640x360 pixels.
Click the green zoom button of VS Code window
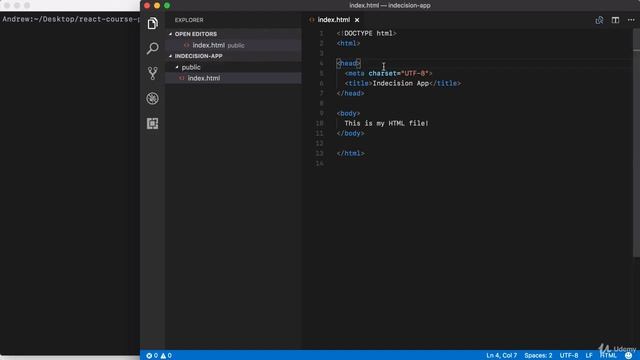coord(167,6)
